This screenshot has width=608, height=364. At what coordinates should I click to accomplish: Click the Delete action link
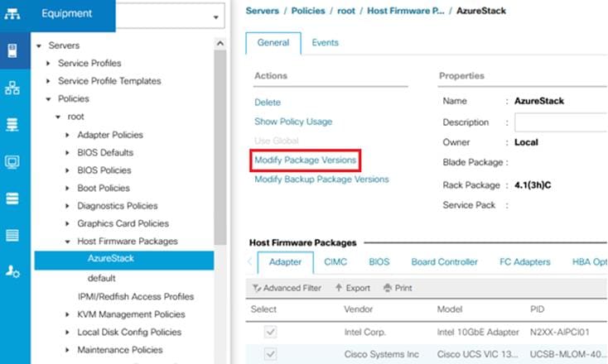pos(268,103)
